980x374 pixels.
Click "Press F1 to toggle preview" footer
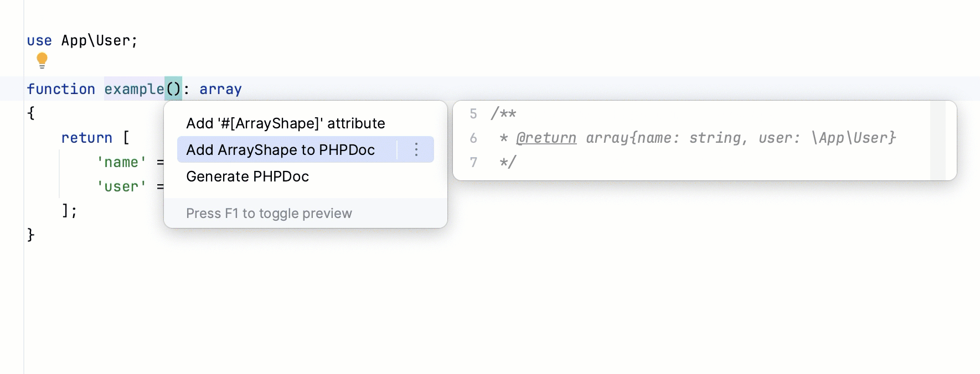[269, 213]
